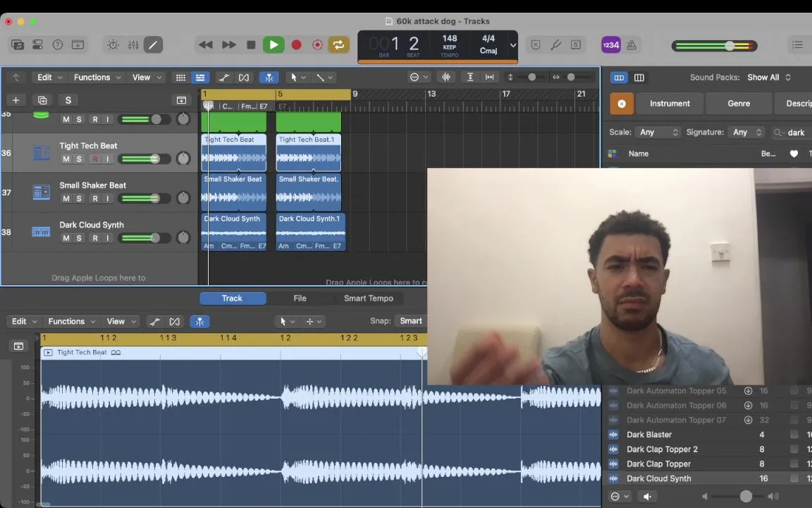Download the Dark Automaton Topper 05 loop
This screenshot has height=508, width=812.
coord(748,391)
